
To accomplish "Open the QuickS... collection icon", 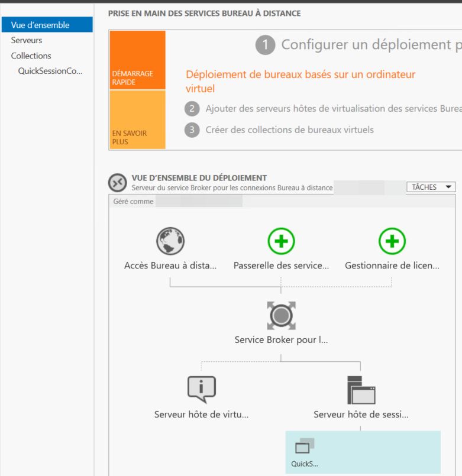I will [305, 446].
